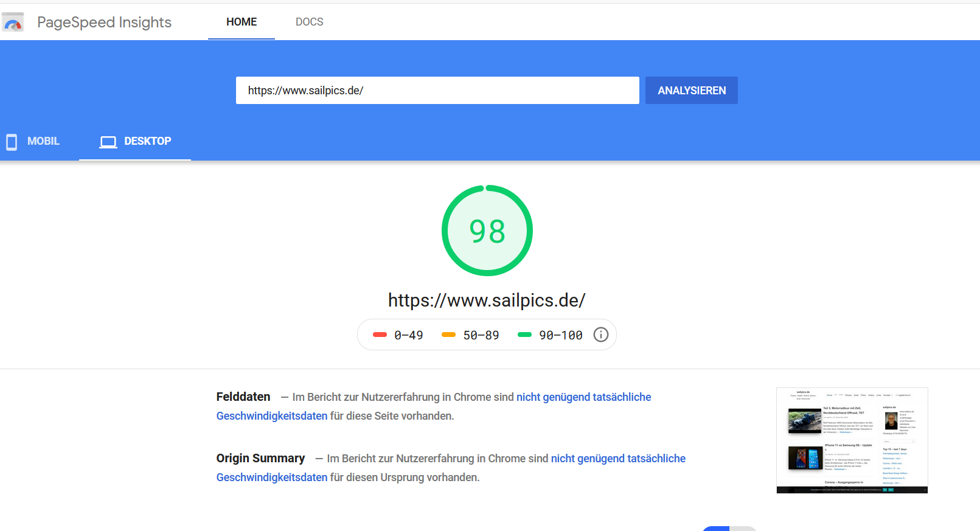Open the PageSpeed Insights title link
The width and height of the screenshot is (980, 531).
[x=104, y=23]
